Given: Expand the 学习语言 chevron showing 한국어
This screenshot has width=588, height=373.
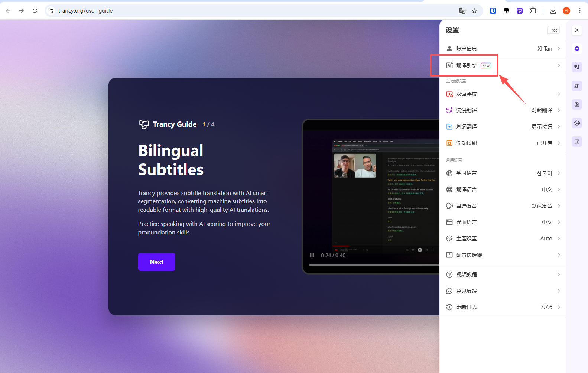Looking at the screenshot, I should point(559,173).
